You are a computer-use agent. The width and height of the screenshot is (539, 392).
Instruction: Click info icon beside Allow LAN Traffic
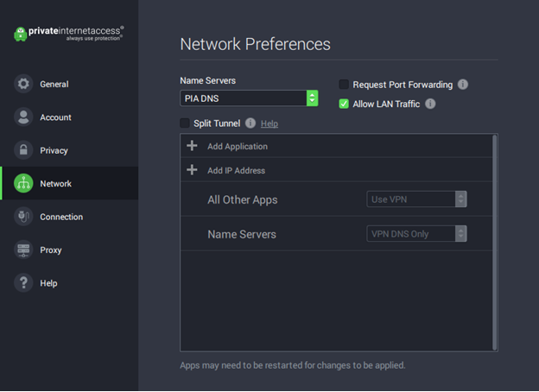[x=430, y=104]
